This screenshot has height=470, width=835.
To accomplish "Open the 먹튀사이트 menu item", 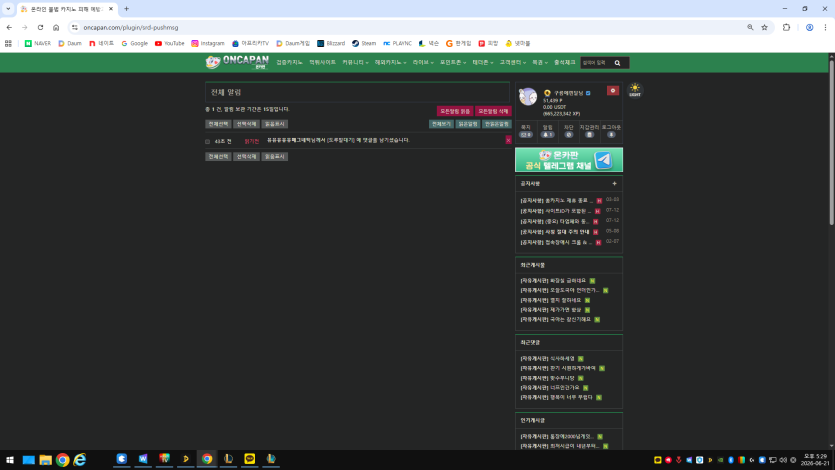I will point(323,62).
